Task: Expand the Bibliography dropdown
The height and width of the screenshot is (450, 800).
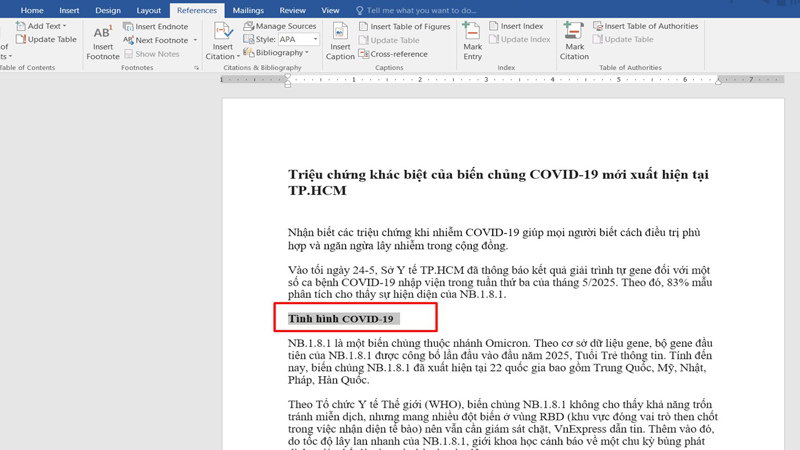Action: pyautogui.click(x=306, y=53)
